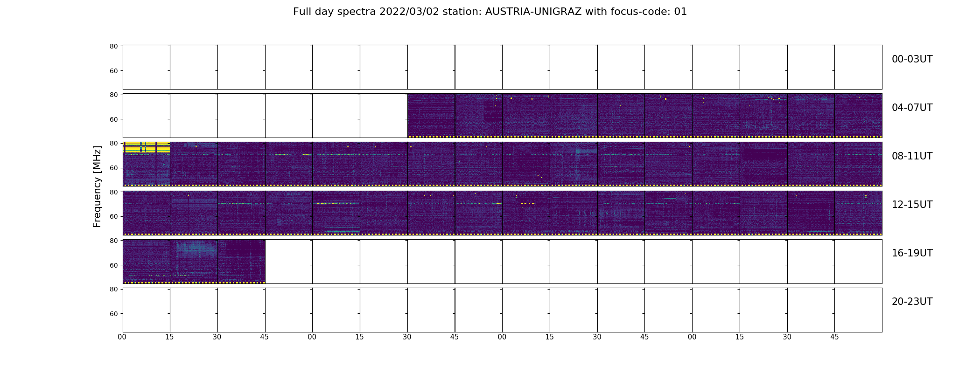This screenshot has width=980, height=373.
Task: Select the 20-23UT row label
Action: [912, 302]
